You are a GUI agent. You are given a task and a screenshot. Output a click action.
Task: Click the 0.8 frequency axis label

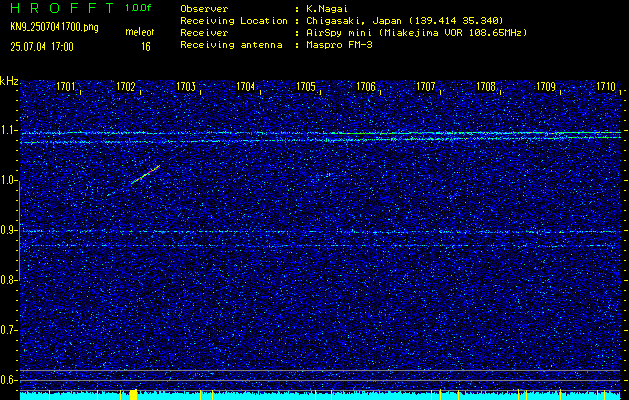point(7,280)
